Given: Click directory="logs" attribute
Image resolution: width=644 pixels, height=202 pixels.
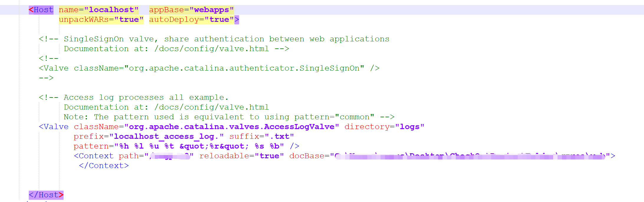Looking at the screenshot, I should tap(384, 127).
